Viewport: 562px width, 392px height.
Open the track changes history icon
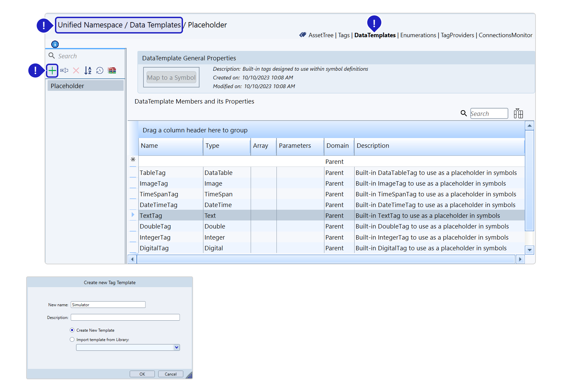tap(100, 70)
